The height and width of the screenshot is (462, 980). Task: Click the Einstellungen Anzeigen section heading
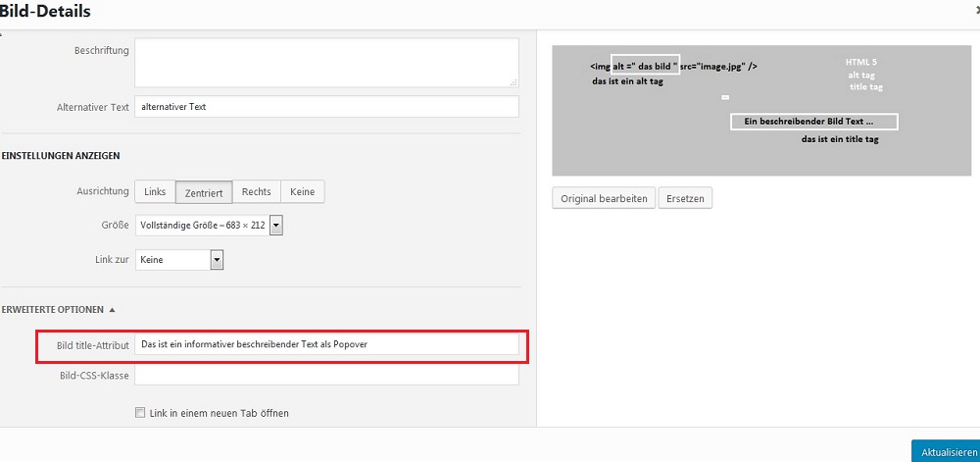tap(60, 156)
